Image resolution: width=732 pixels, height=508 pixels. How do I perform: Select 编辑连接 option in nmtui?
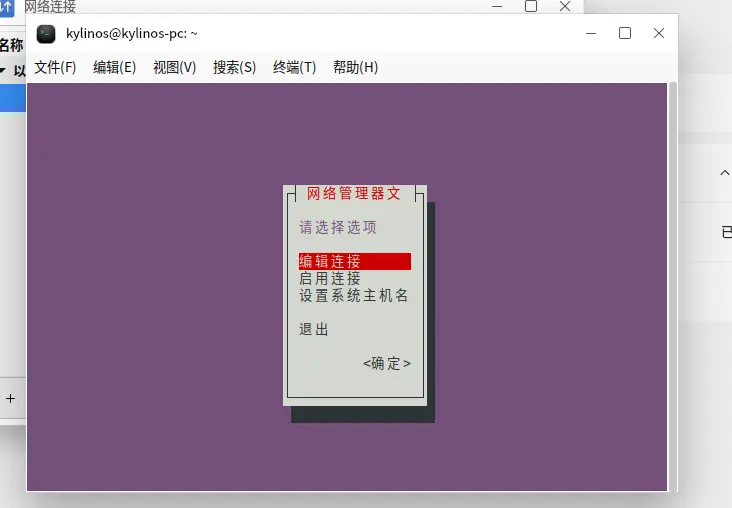(355, 261)
